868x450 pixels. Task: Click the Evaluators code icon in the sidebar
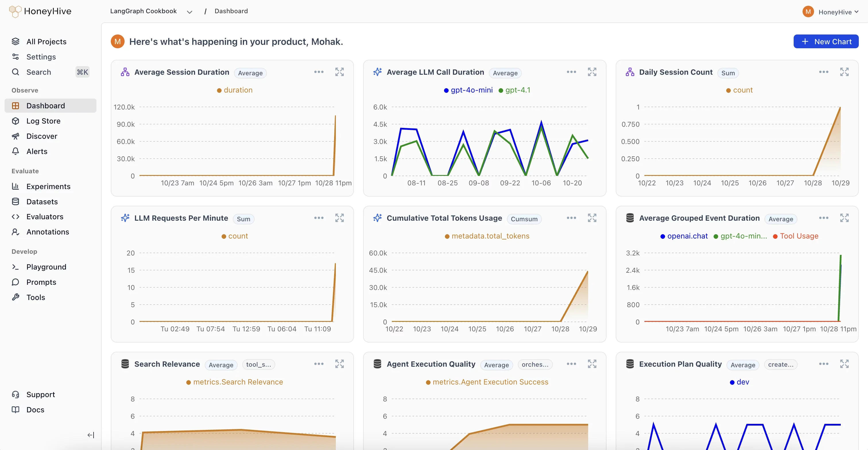pos(16,217)
